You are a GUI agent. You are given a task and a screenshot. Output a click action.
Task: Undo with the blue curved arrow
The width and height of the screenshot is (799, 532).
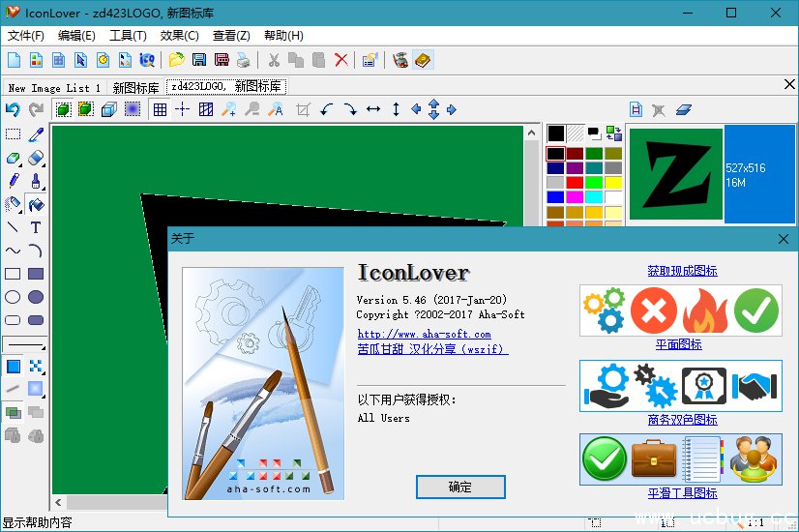pos(13,109)
